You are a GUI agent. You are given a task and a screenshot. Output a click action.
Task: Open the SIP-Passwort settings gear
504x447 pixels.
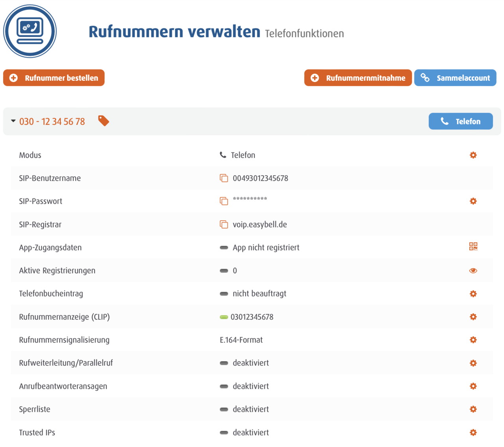coord(473,201)
